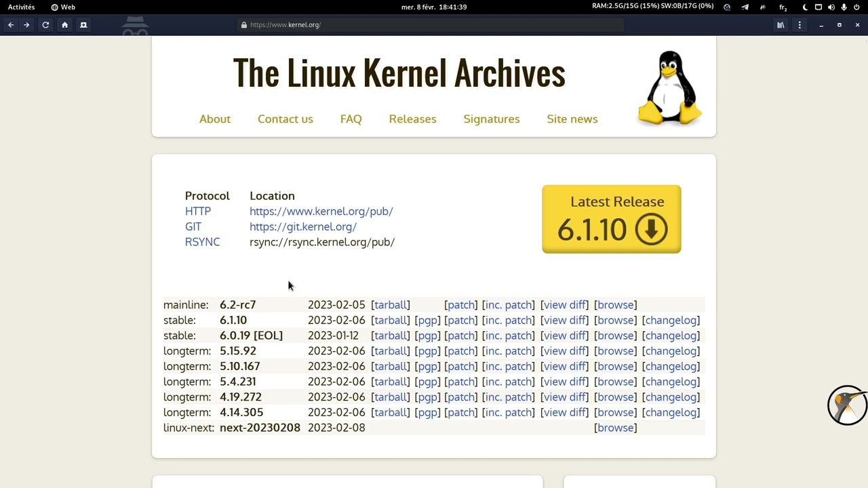The height and width of the screenshot is (488, 868).
Task: Go back with the browser back arrow
Action: 11,25
